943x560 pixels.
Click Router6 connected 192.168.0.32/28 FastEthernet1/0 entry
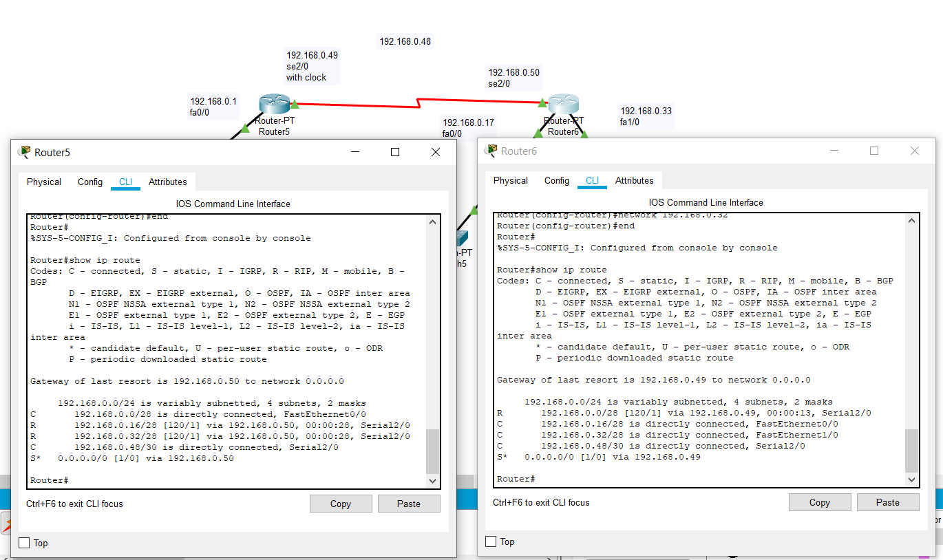(668, 435)
